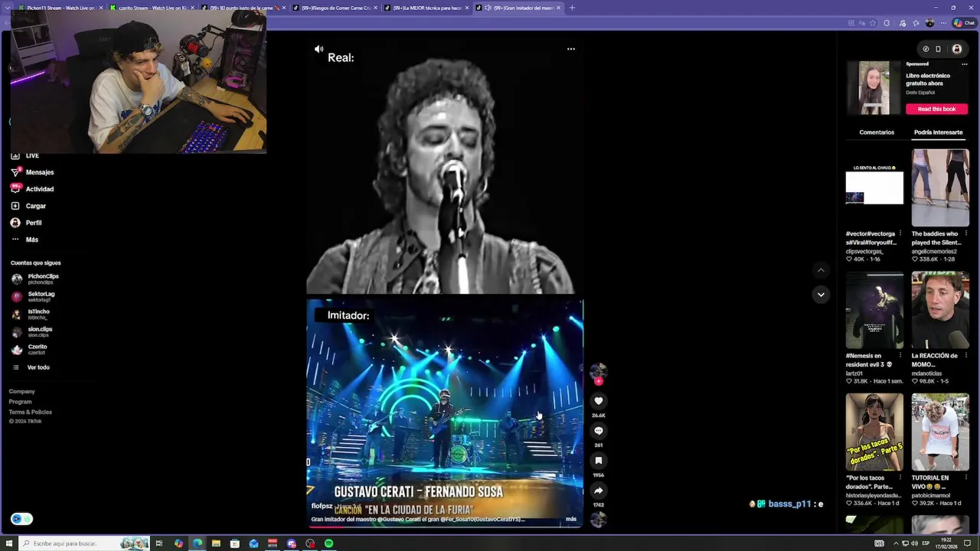Open the Windows Start menu
This screenshot has width=980, height=551.
(9, 543)
